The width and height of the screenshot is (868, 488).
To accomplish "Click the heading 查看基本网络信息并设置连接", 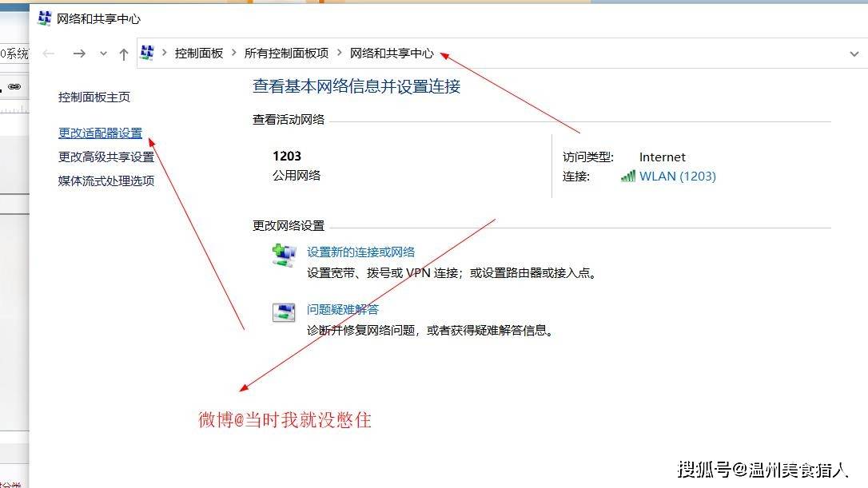I will [356, 86].
